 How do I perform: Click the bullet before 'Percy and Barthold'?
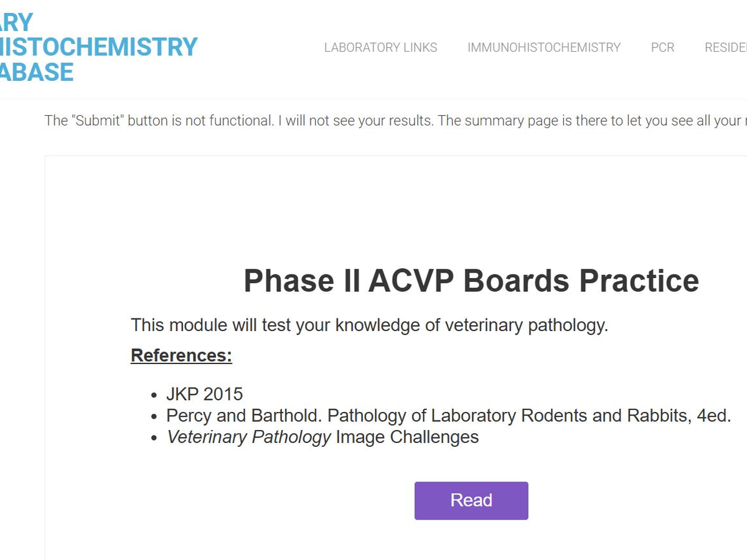point(154,417)
